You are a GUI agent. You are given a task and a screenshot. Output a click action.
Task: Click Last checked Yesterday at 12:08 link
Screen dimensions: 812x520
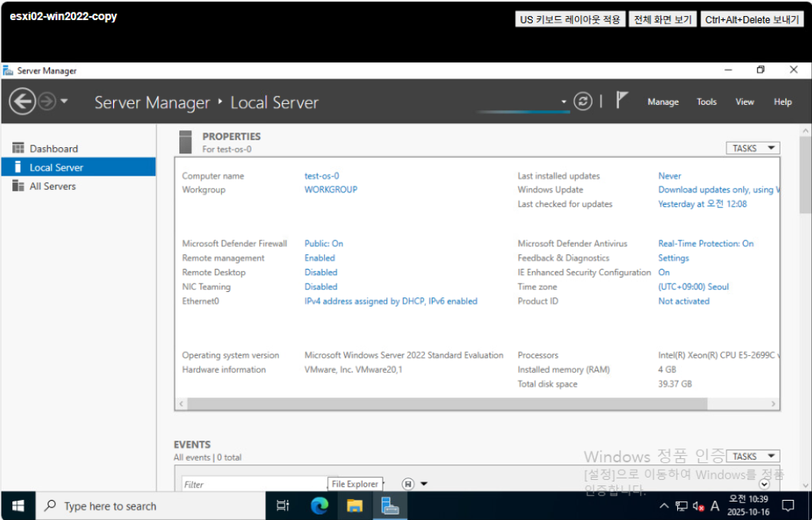(x=702, y=204)
